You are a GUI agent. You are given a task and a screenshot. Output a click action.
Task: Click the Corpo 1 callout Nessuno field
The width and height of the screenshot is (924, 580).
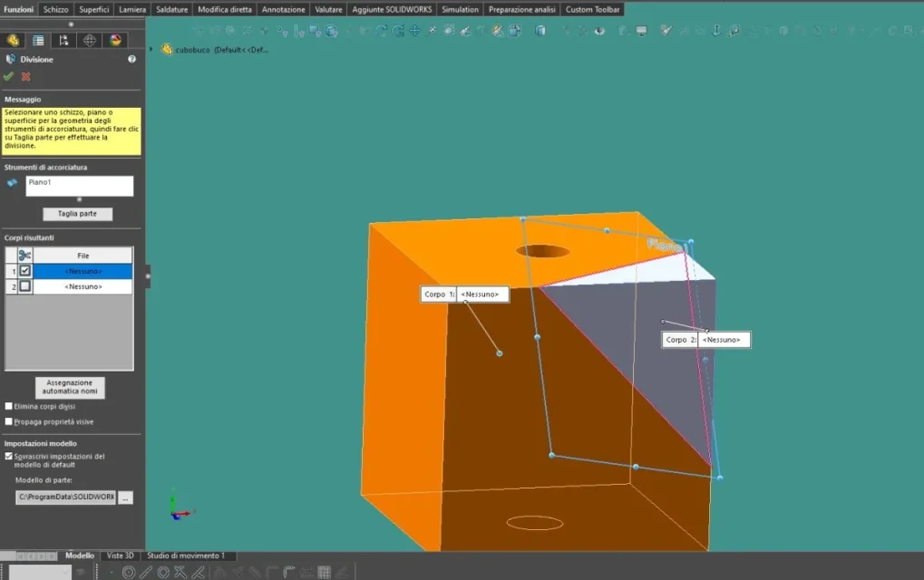[482, 295]
